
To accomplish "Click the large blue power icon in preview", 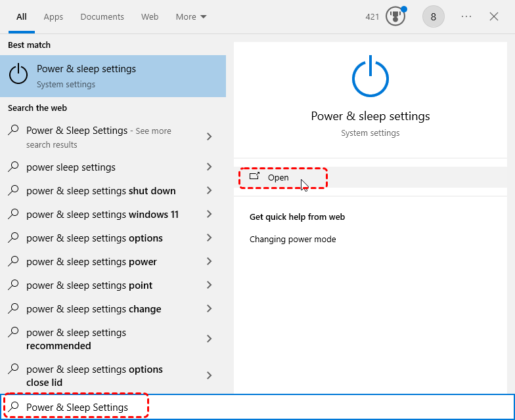I will click(x=370, y=76).
